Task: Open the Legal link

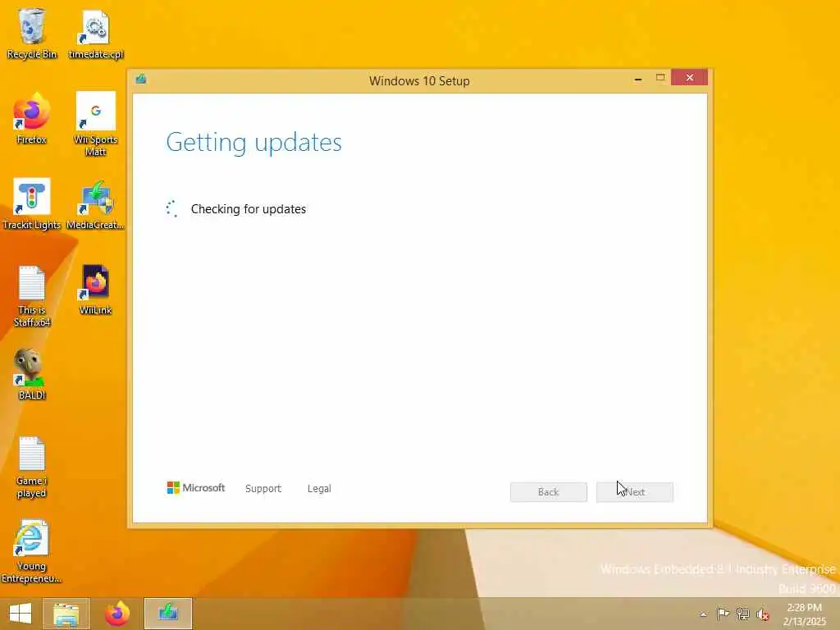Action: coord(319,489)
